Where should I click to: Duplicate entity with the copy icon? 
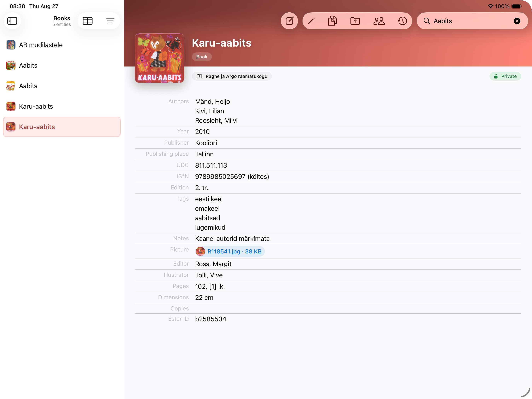tap(332, 21)
